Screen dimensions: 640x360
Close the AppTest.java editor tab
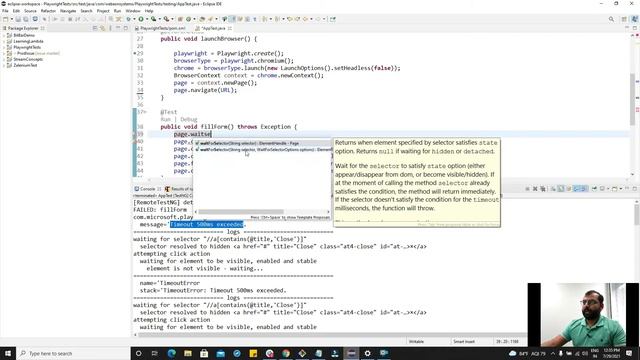(x=230, y=28)
